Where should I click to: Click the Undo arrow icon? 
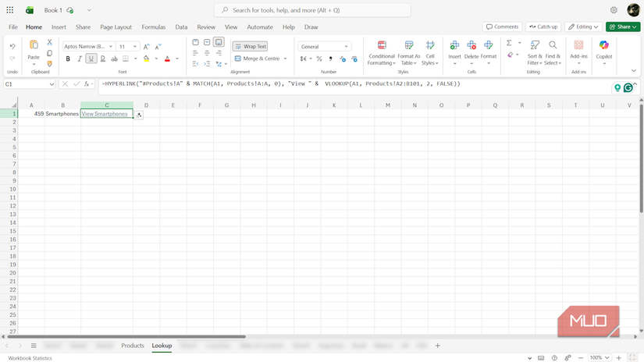tap(12, 46)
